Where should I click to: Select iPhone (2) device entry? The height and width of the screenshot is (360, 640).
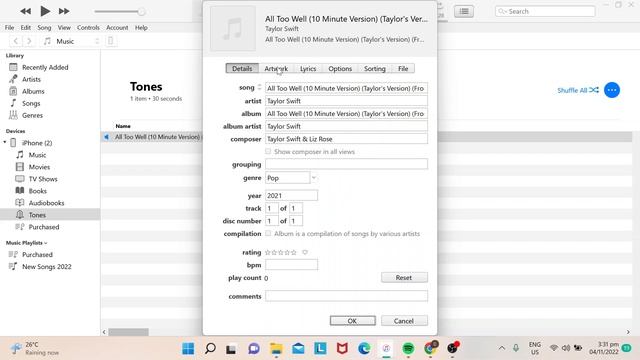pyautogui.click(x=37, y=143)
